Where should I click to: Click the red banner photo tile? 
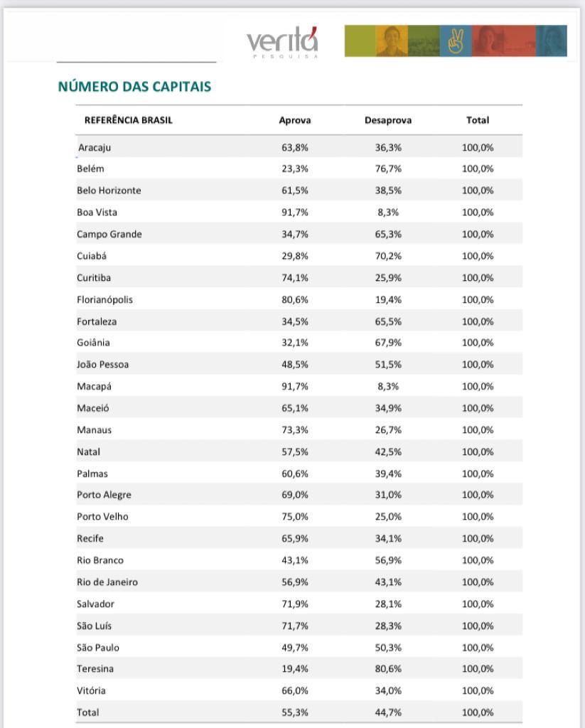coord(504,41)
